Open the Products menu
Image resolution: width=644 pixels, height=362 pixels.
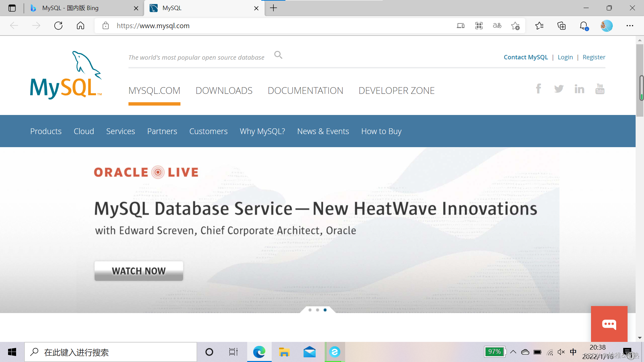(x=46, y=131)
